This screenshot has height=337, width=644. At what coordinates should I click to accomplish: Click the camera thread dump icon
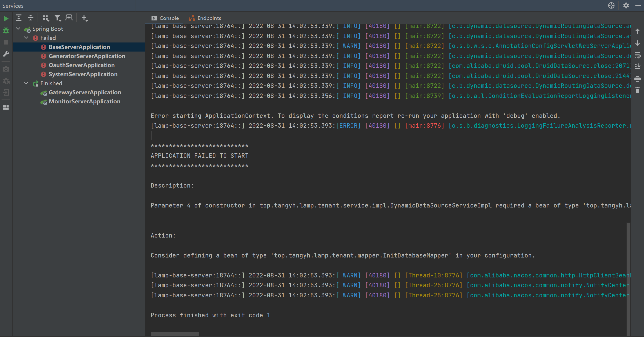coord(6,69)
